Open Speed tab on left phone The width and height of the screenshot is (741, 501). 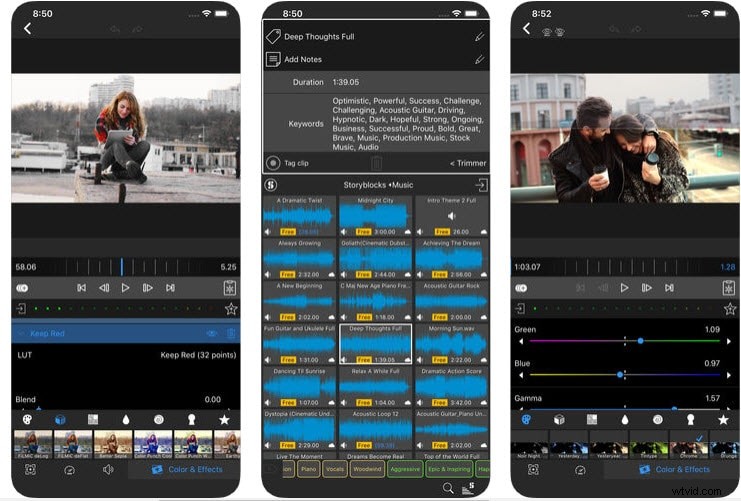(69, 470)
